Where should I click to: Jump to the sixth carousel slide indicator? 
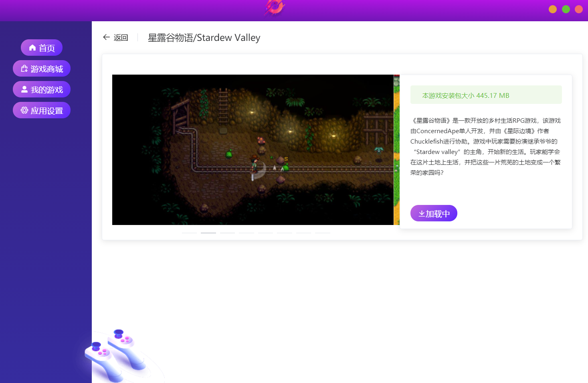pyautogui.click(x=285, y=233)
